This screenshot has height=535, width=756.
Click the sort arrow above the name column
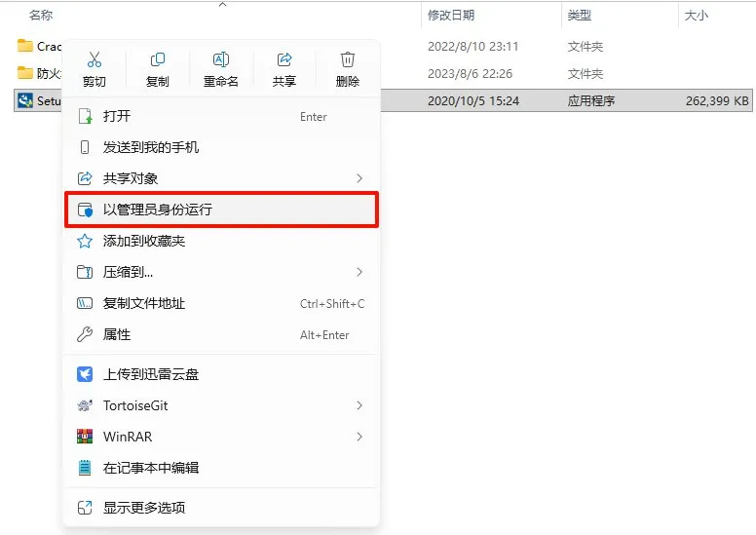coord(222,4)
